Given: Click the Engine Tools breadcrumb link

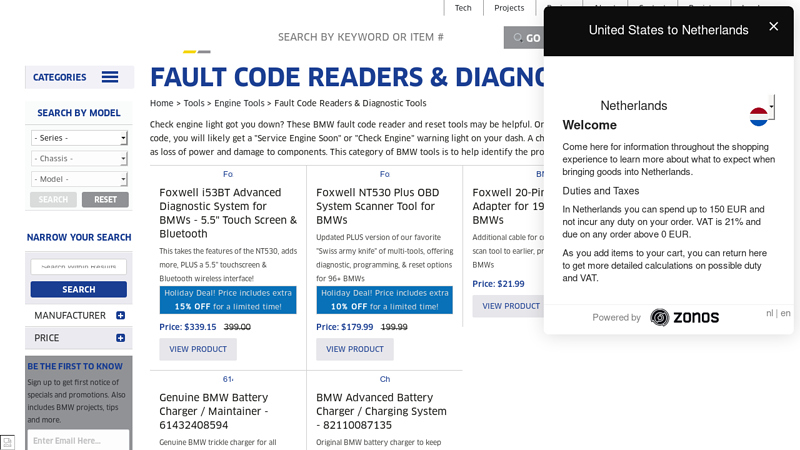Looking at the screenshot, I should click(239, 103).
